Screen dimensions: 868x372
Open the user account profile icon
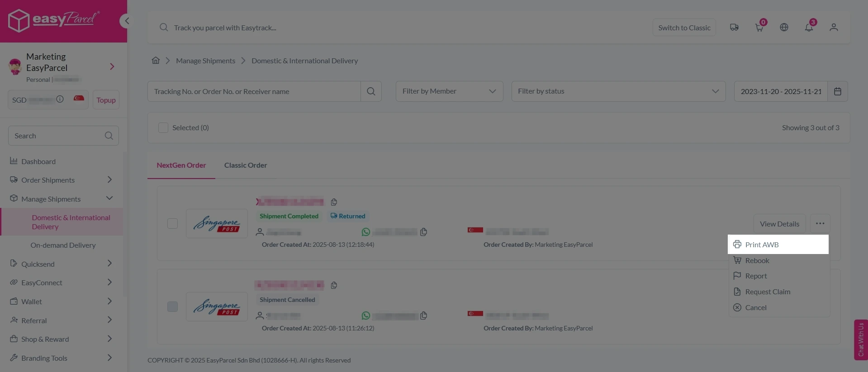click(x=834, y=28)
